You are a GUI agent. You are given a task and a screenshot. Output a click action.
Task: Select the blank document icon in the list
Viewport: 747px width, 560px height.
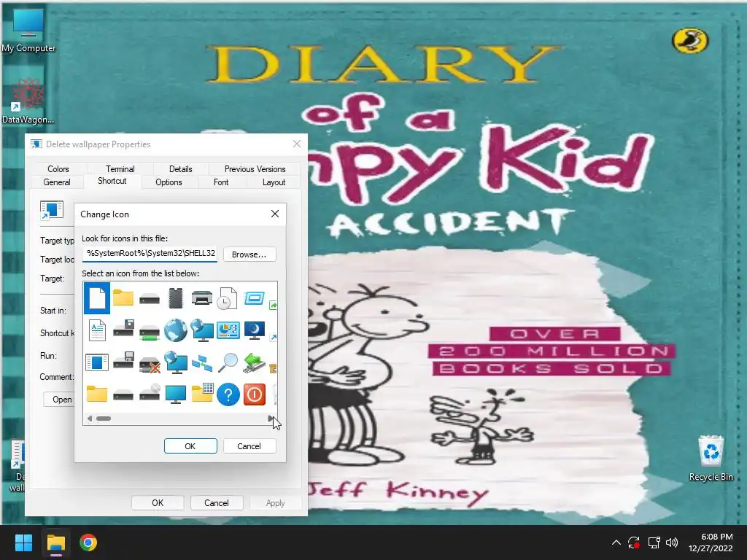coord(97,298)
